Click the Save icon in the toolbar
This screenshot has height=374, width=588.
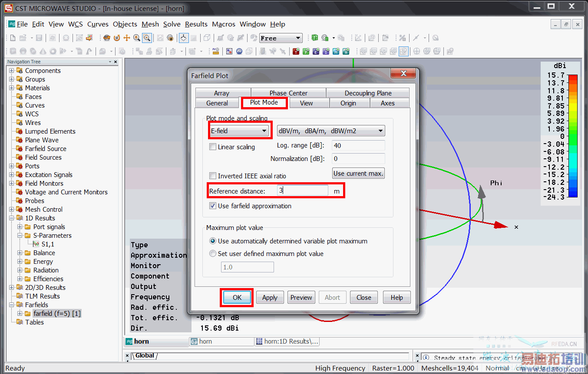coord(39,38)
